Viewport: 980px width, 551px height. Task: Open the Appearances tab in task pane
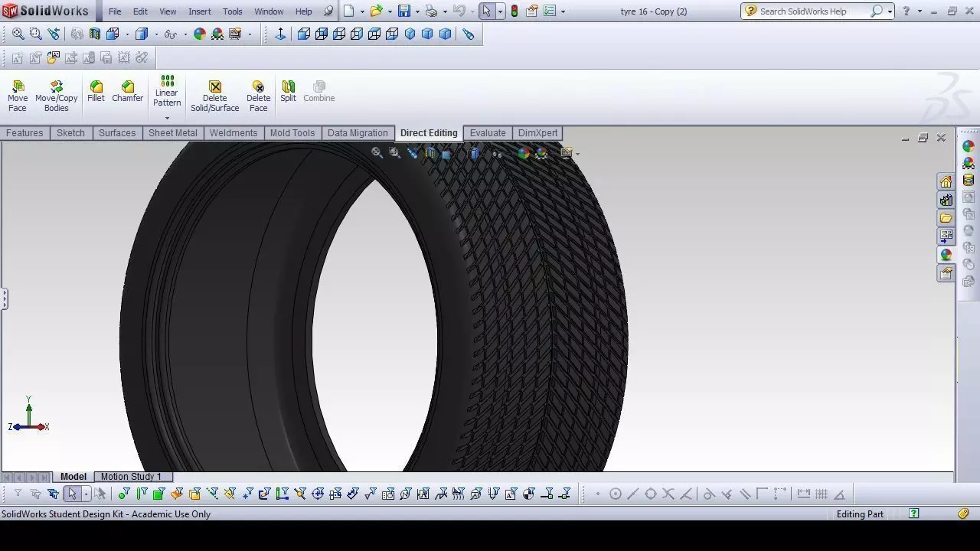(946, 254)
